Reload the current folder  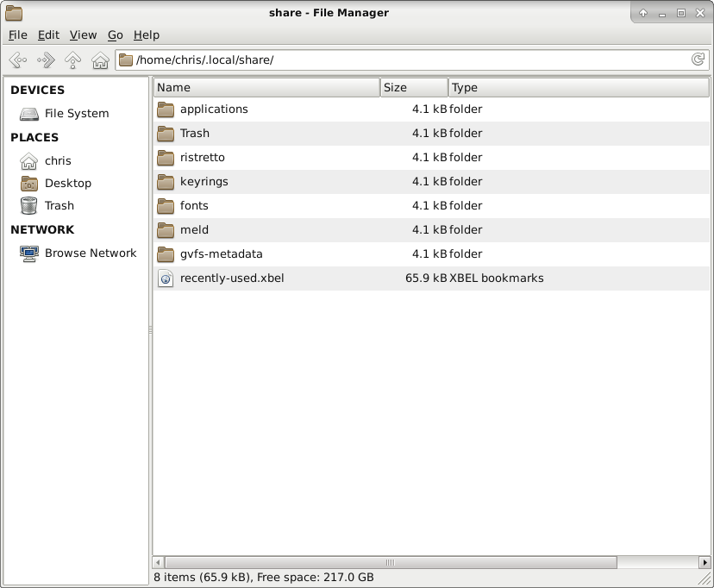point(698,59)
